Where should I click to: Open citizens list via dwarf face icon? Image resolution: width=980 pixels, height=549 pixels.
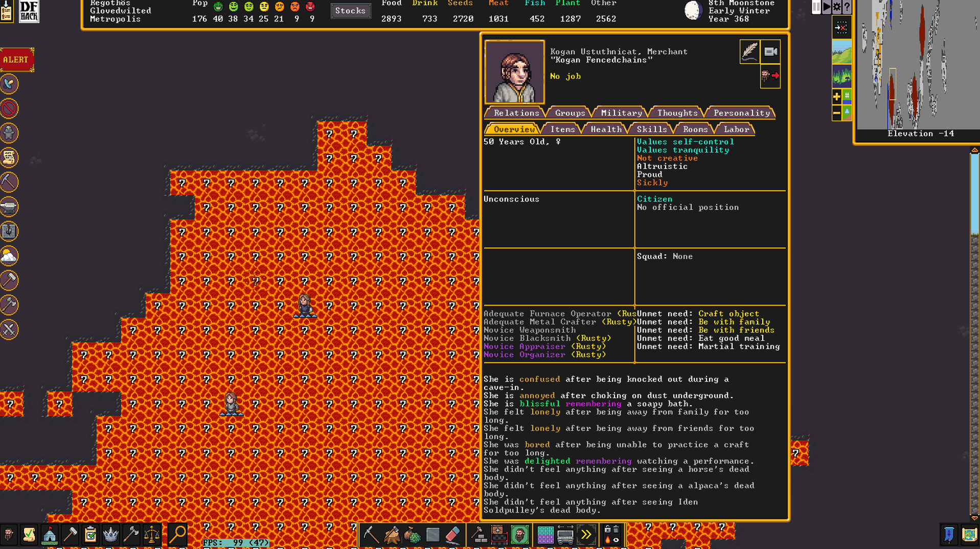click(9, 535)
